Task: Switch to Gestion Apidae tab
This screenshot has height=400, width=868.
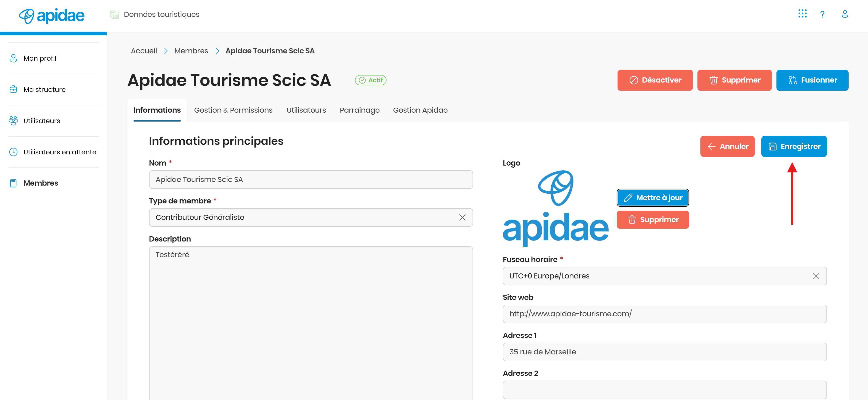Action: tap(420, 110)
